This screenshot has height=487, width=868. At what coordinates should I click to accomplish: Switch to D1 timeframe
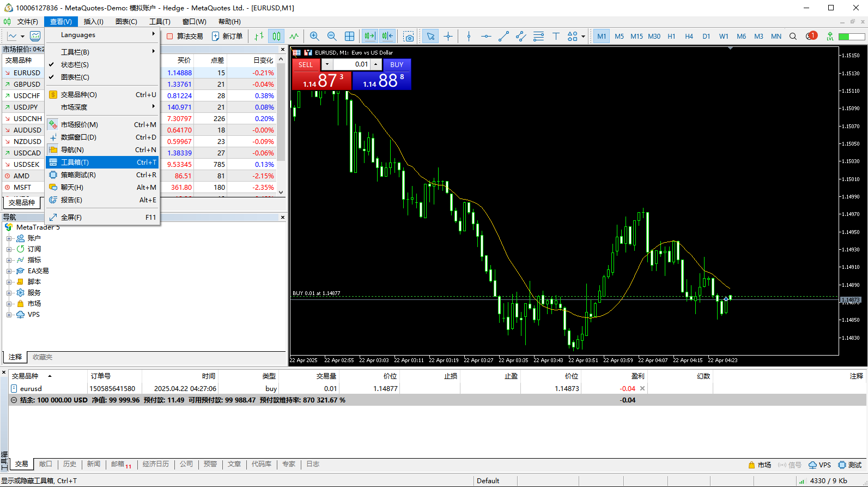(706, 36)
